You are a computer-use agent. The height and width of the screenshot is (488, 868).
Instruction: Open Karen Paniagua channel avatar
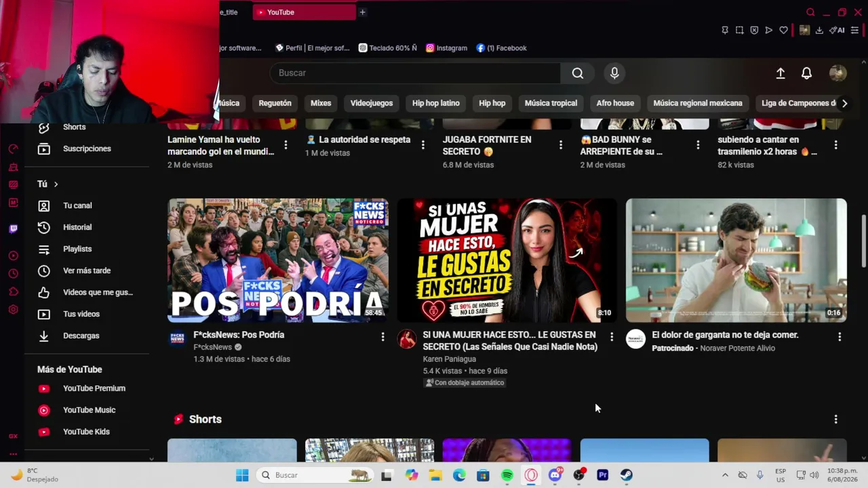click(x=407, y=339)
